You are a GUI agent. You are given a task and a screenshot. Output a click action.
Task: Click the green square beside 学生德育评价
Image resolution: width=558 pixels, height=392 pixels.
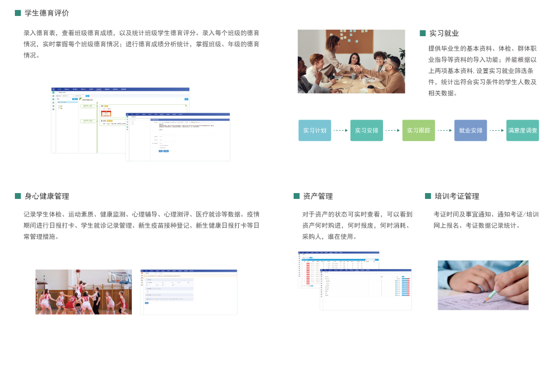[18, 13]
